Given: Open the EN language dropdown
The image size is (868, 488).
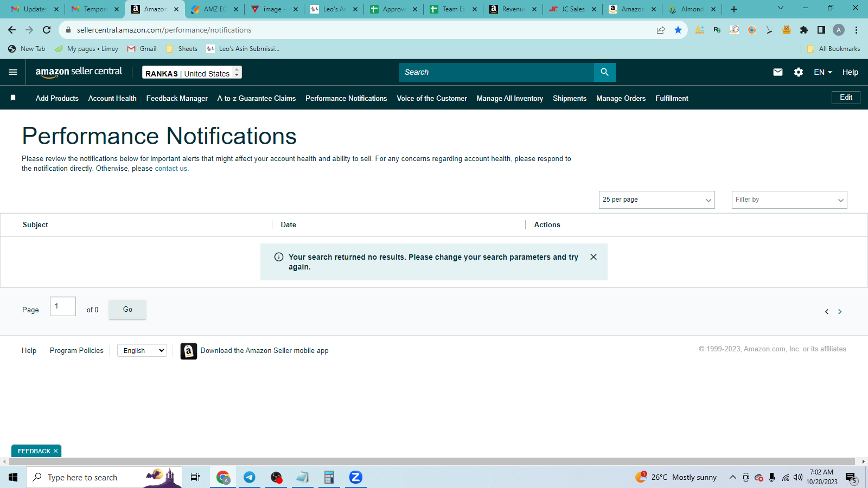Looking at the screenshot, I should (x=823, y=72).
